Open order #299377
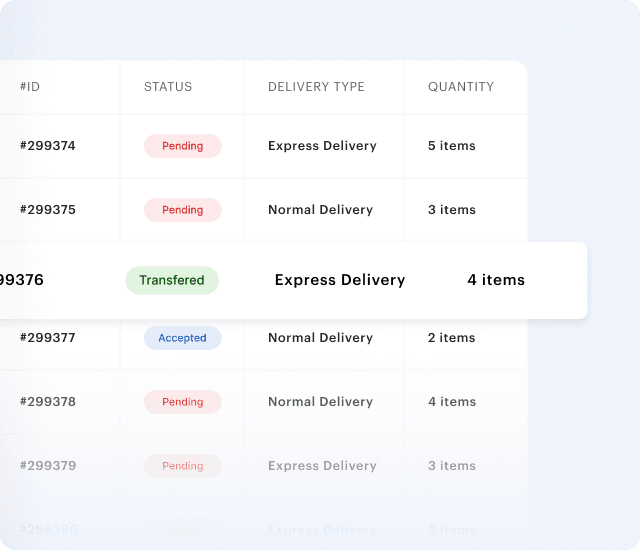This screenshot has width=640, height=550. (47, 338)
